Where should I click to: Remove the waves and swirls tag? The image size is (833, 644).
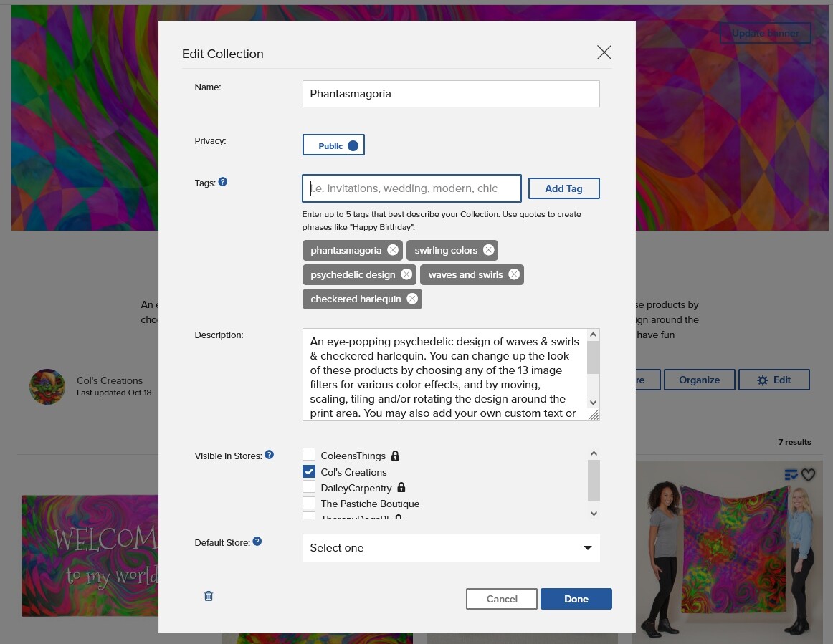point(514,274)
